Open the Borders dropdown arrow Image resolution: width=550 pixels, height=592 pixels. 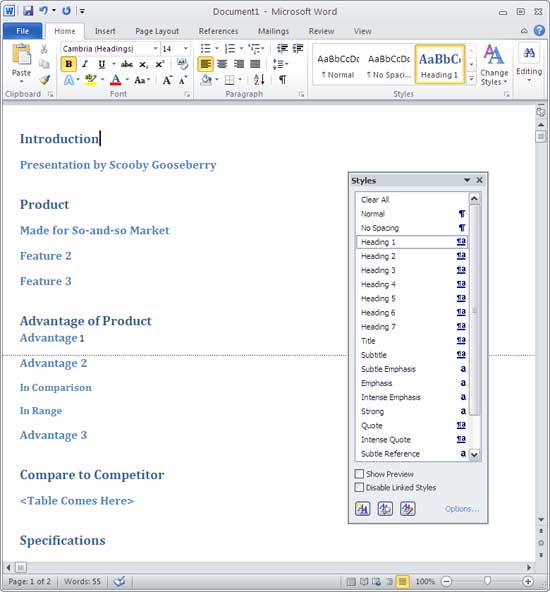click(240, 80)
